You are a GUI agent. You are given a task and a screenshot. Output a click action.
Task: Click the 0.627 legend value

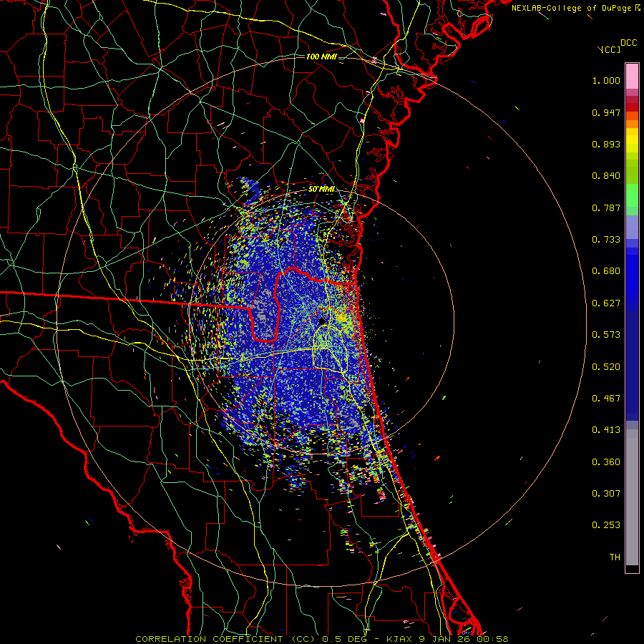tap(606, 303)
